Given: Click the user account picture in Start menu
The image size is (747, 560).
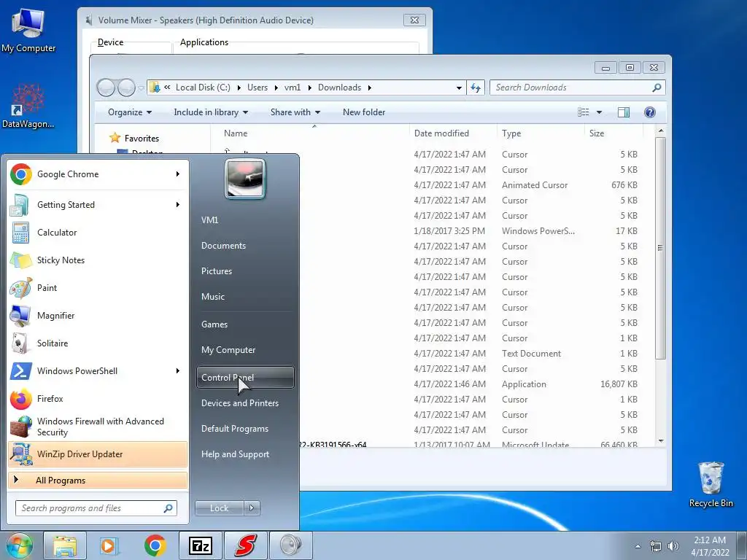Looking at the screenshot, I should 245,179.
